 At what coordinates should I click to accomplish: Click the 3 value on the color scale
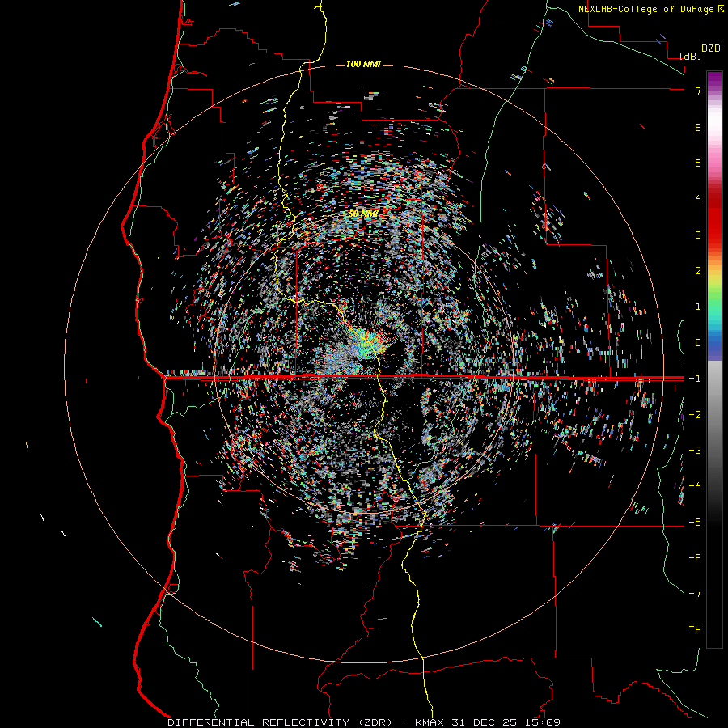(698, 235)
